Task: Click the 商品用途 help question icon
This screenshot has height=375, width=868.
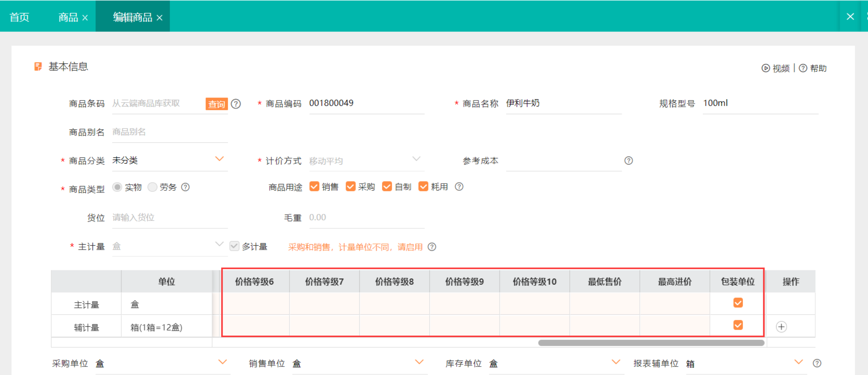Action: click(x=459, y=187)
